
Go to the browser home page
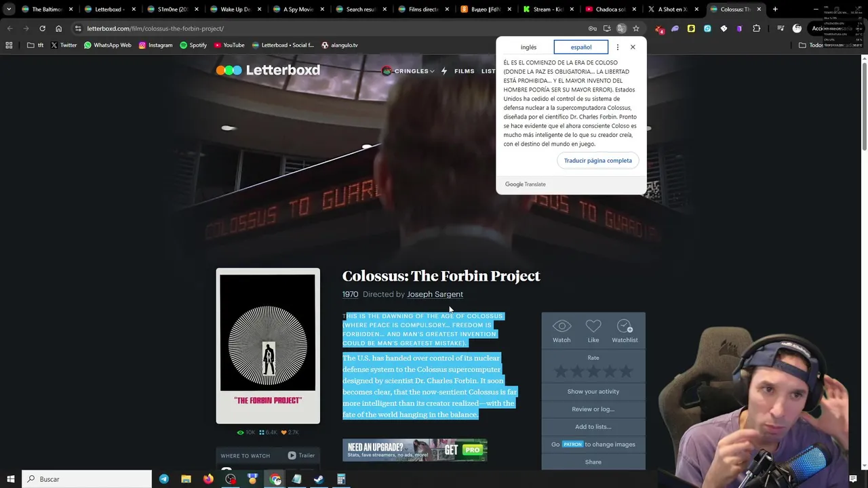click(58, 28)
